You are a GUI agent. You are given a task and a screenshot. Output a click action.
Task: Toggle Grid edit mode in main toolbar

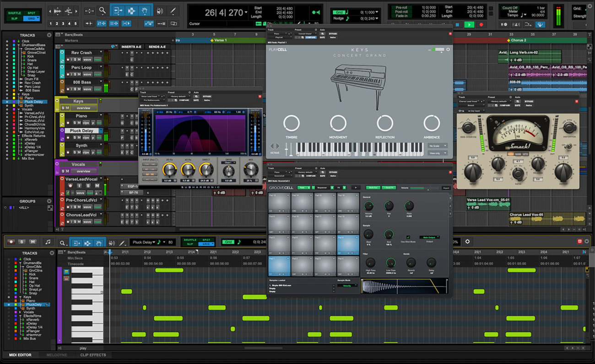pos(31,18)
